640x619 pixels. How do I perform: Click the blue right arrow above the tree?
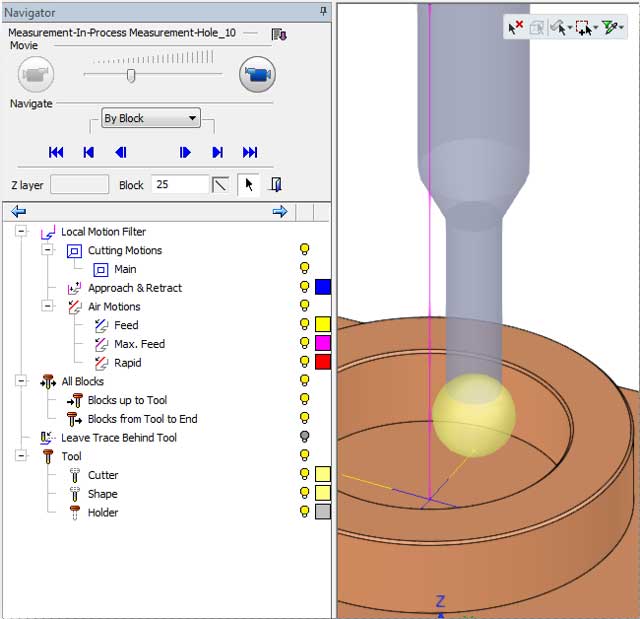279,211
